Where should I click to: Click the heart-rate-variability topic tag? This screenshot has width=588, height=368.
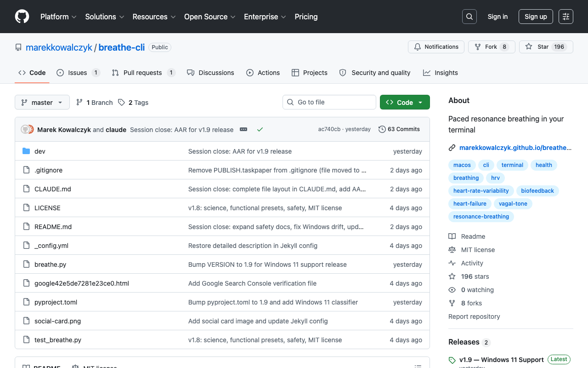pos(481,191)
